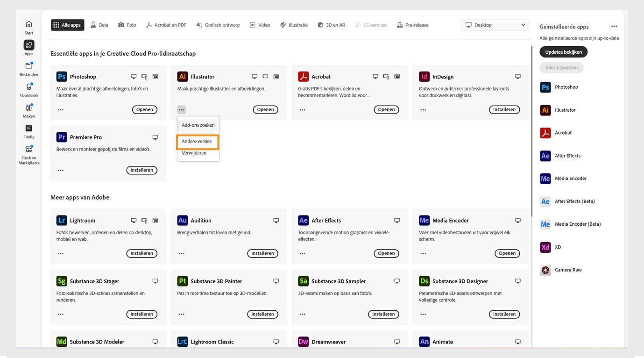Open Illustrator with its Openen button
This screenshot has width=644, height=358.
(x=265, y=109)
